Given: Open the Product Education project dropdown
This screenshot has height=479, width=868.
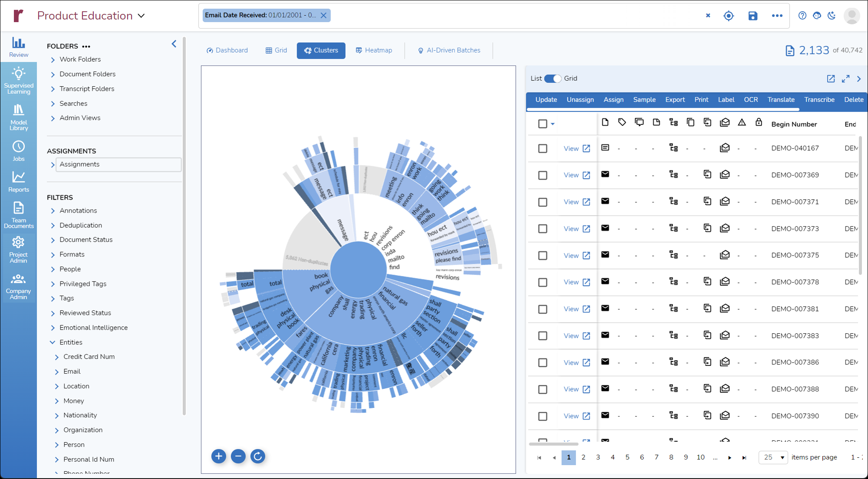Looking at the screenshot, I should click(141, 16).
